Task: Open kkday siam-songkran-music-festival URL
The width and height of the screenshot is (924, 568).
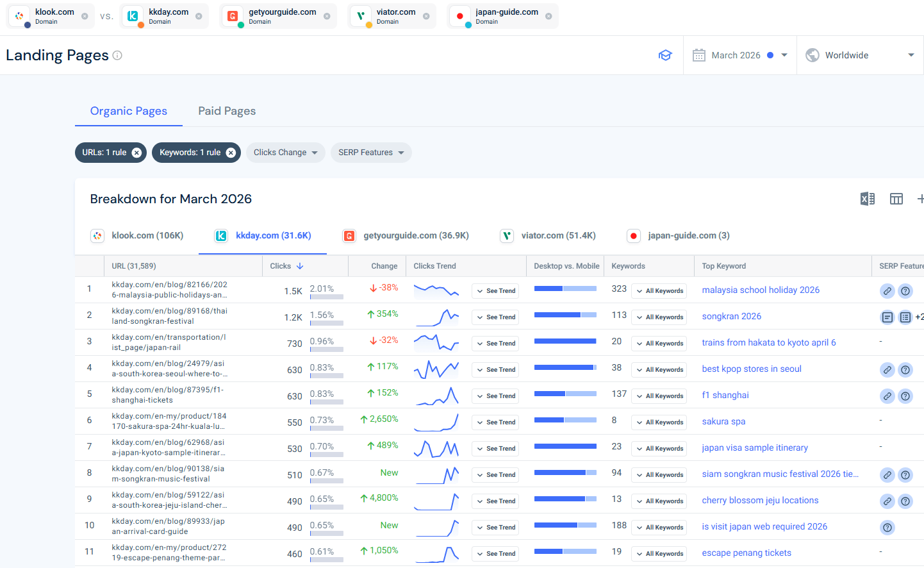Action: tap(168, 474)
